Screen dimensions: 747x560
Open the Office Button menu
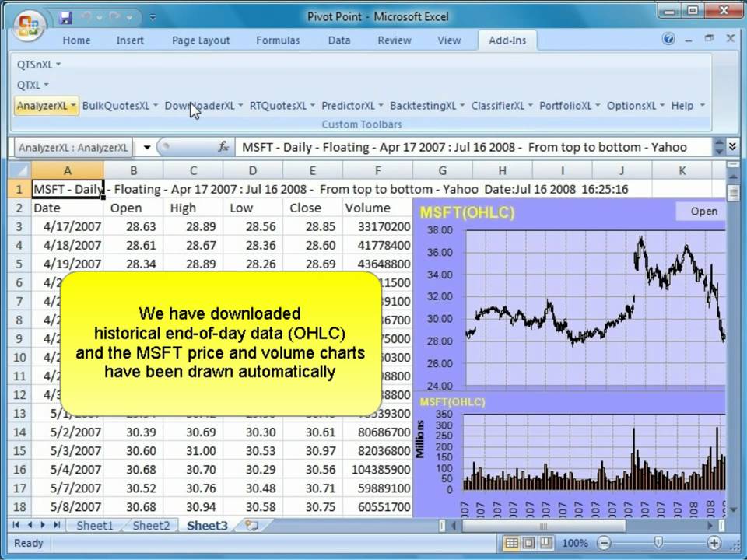29,25
